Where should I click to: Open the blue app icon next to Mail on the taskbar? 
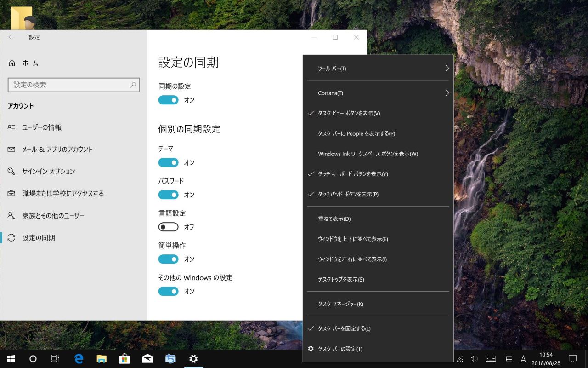point(170,359)
